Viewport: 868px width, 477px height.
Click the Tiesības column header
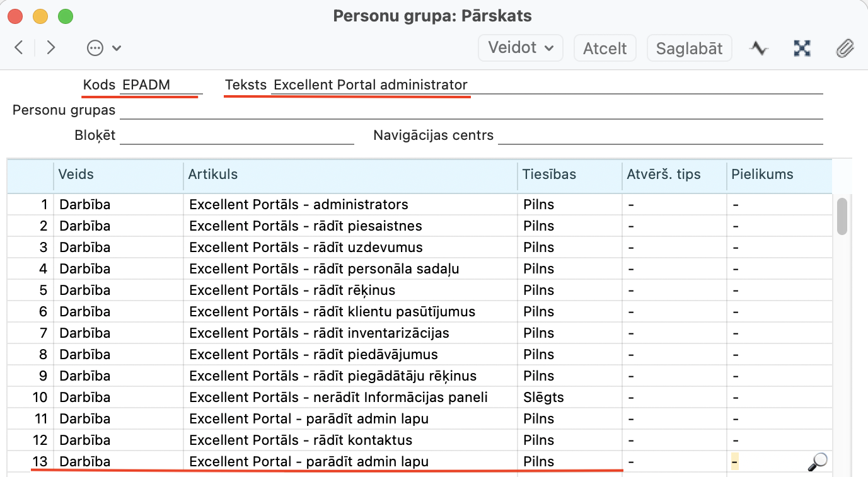coord(549,175)
